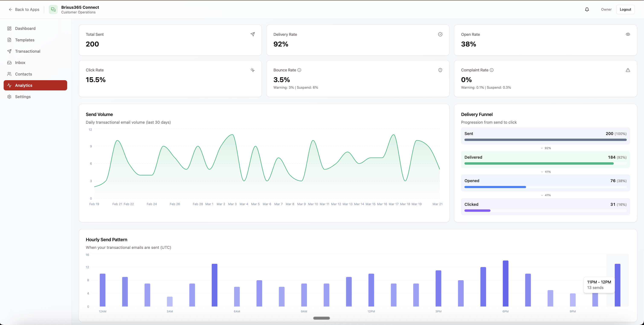Click the green Delivered funnel progress bar
This screenshot has height=325, width=644.
pos(539,164)
